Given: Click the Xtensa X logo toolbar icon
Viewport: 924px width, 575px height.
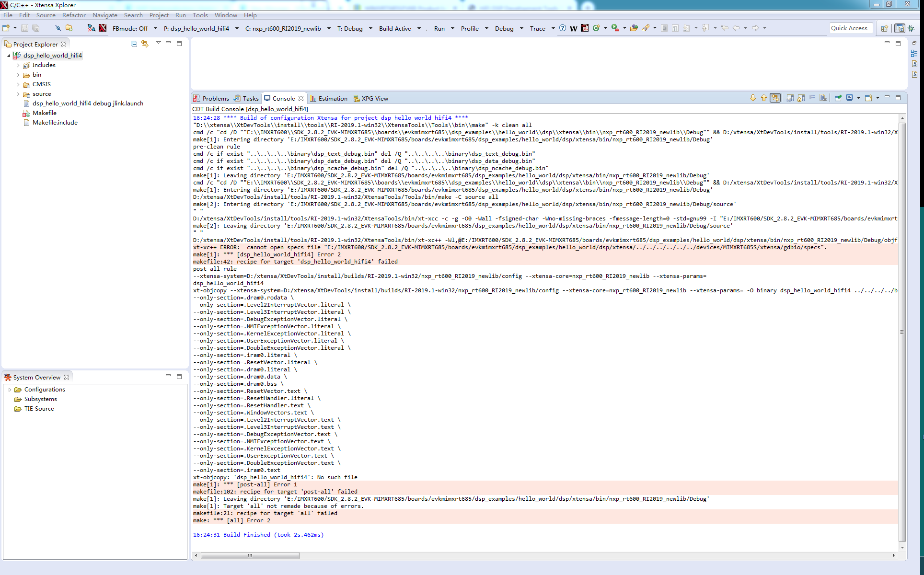Looking at the screenshot, I should (103, 28).
